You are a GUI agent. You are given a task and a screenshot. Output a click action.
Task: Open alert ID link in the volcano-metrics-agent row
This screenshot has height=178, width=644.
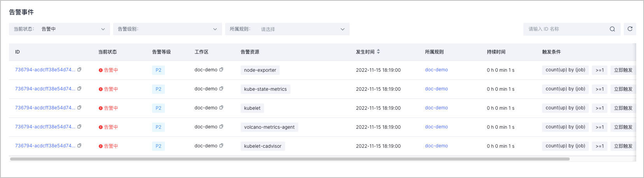(x=45, y=127)
